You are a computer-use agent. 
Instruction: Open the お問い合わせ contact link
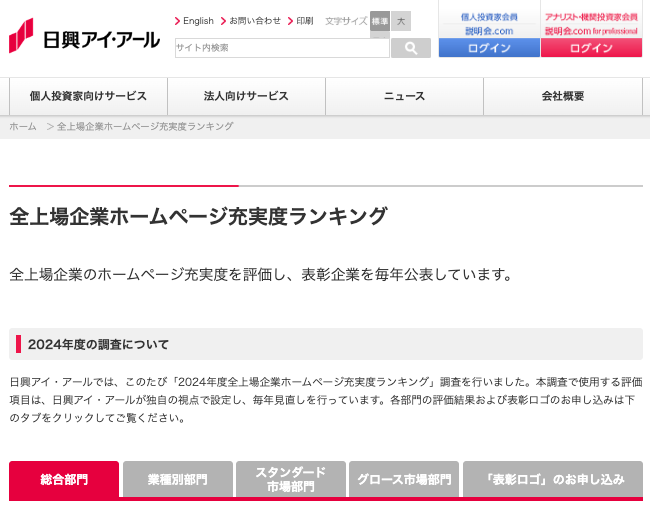(254, 21)
